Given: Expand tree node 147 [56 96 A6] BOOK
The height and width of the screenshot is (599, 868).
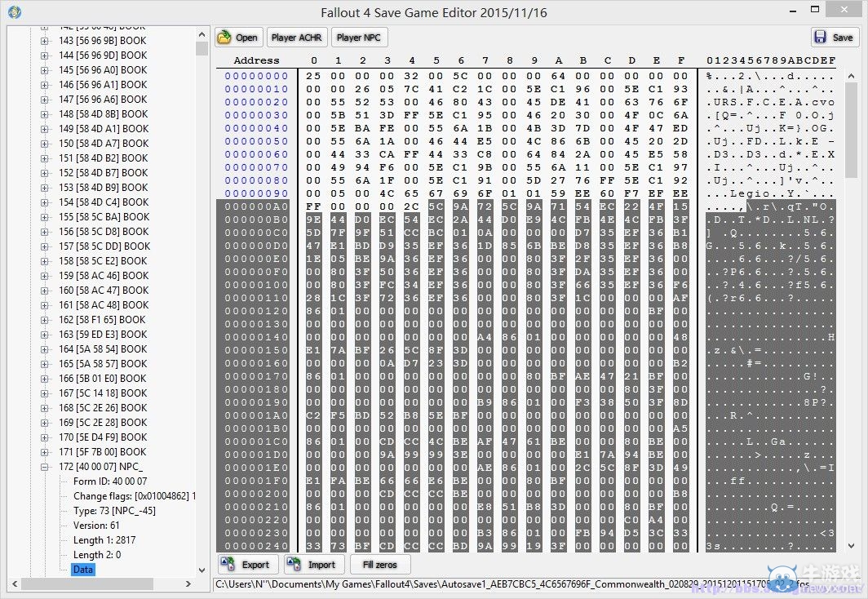Looking at the screenshot, I should [44, 100].
